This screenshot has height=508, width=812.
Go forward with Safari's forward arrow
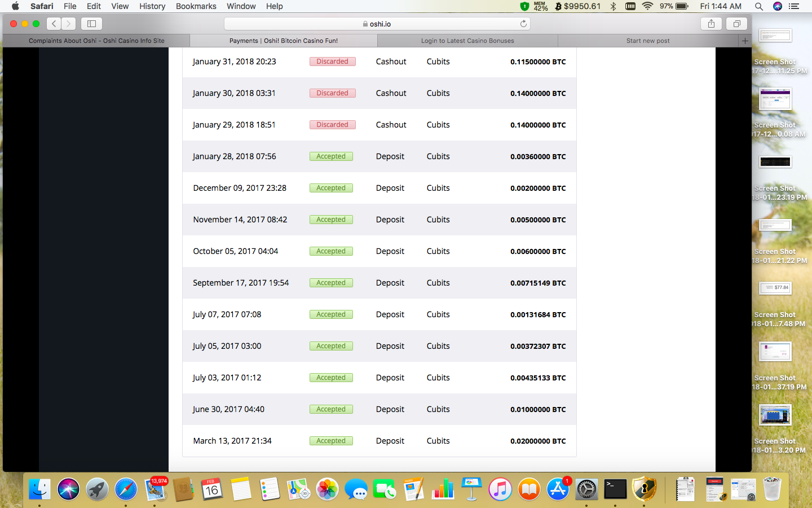[x=69, y=24]
